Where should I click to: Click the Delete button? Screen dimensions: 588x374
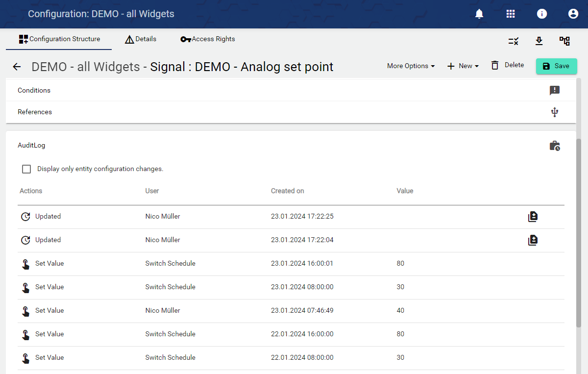point(508,65)
